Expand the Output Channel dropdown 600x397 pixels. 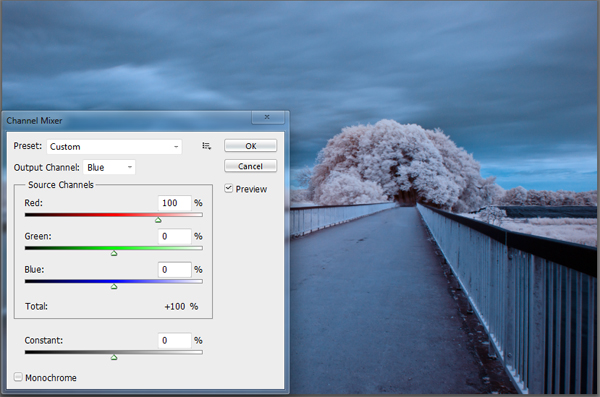pyautogui.click(x=109, y=167)
